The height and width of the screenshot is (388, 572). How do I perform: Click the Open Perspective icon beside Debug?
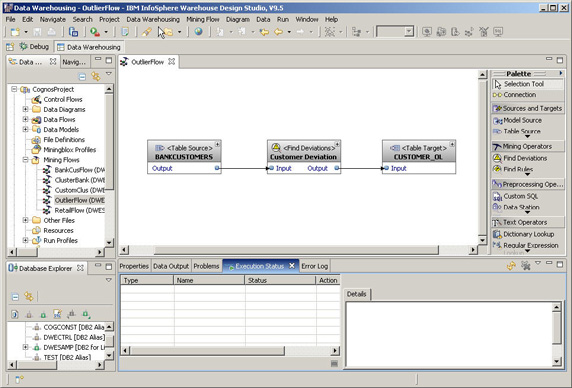10,47
